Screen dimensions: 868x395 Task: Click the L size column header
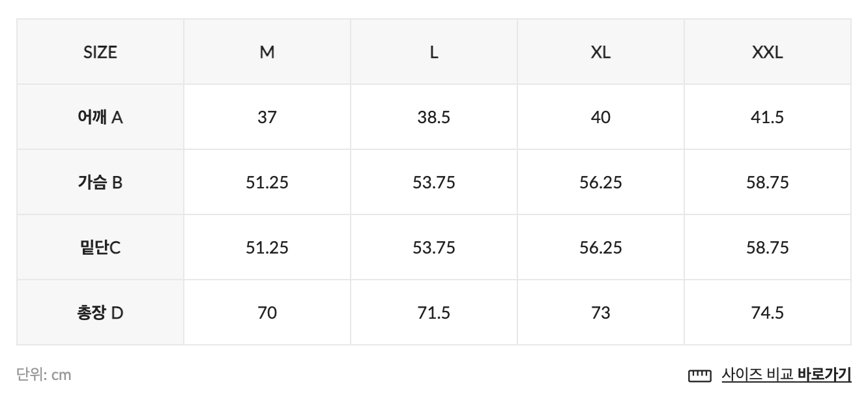[x=434, y=52]
